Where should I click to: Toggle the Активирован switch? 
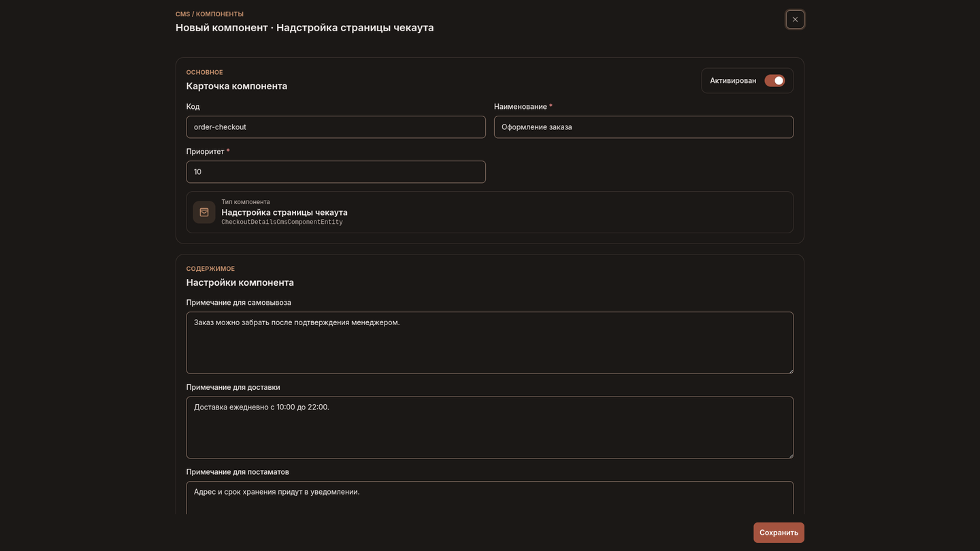[774, 80]
